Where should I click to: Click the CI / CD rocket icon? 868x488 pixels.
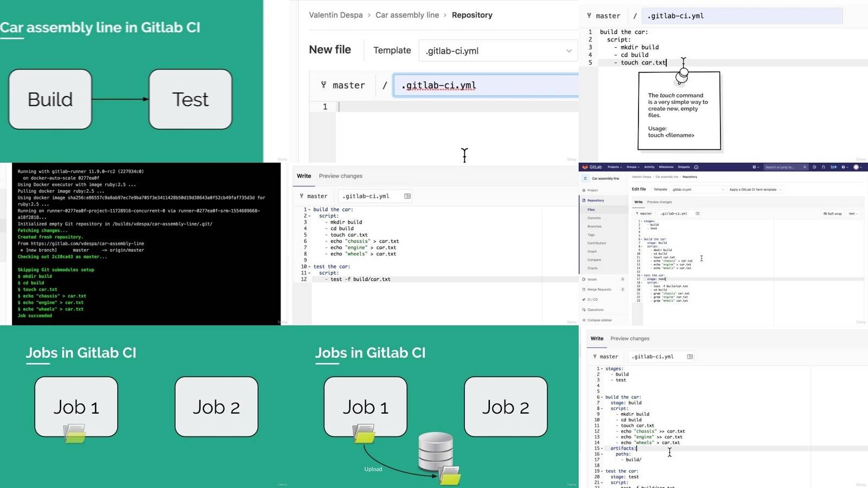point(584,300)
